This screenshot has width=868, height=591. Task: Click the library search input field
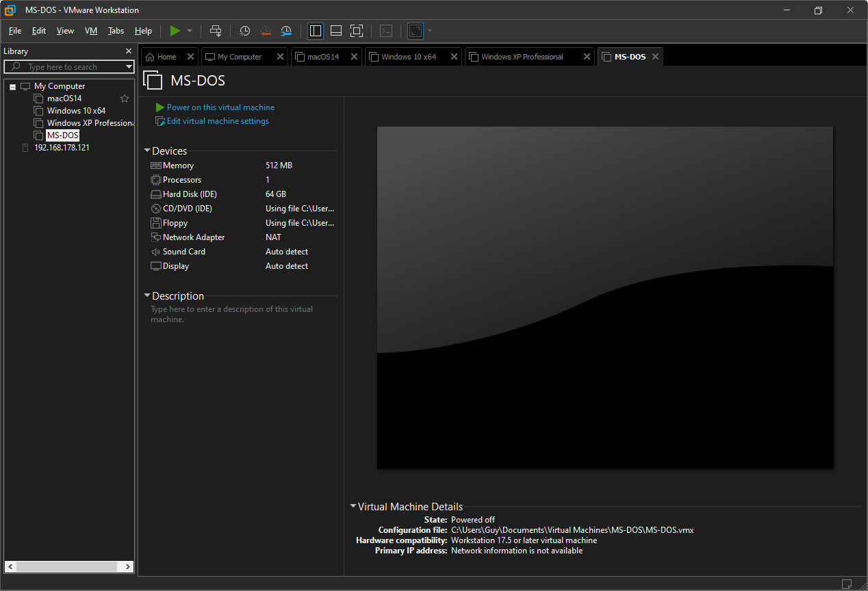point(64,67)
